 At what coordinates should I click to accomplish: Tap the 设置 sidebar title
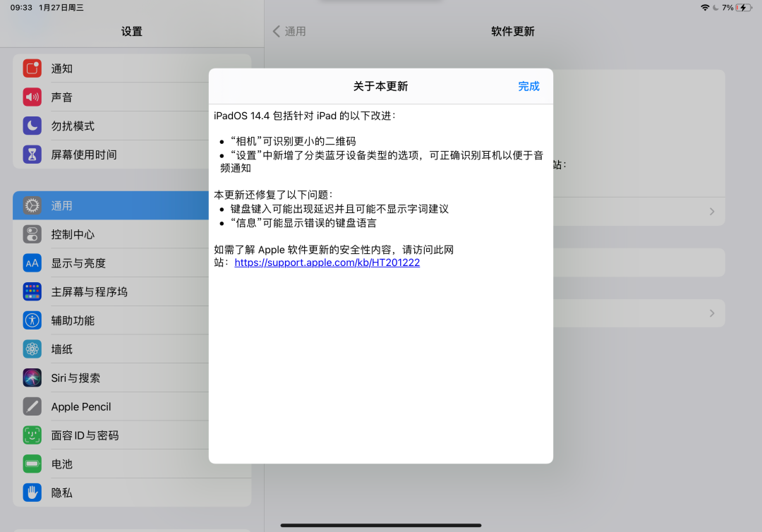[x=132, y=32]
